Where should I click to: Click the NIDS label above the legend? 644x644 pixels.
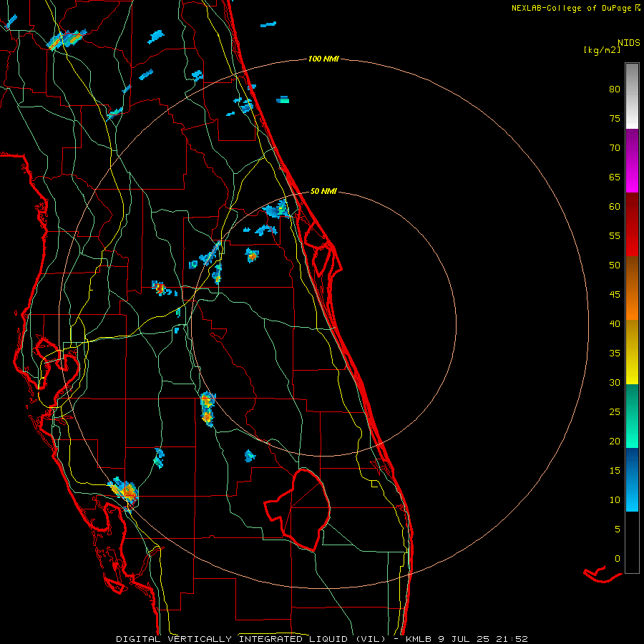pyautogui.click(x=628, y=43)
